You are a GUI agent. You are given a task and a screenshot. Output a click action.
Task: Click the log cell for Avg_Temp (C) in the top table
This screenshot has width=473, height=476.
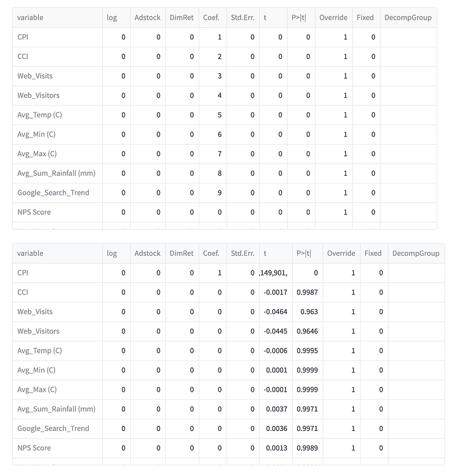[x=116, y=115]
